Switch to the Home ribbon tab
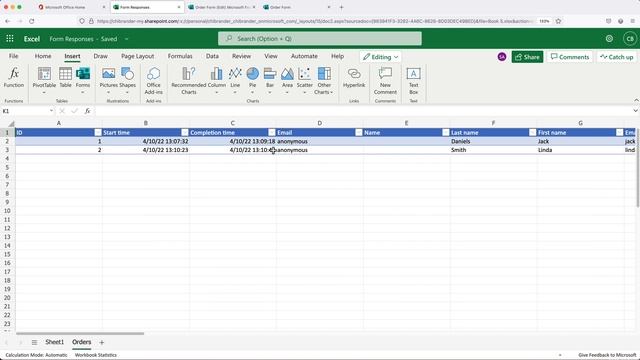Viewport: 640px width, 360px height. [x=43, y=56]
